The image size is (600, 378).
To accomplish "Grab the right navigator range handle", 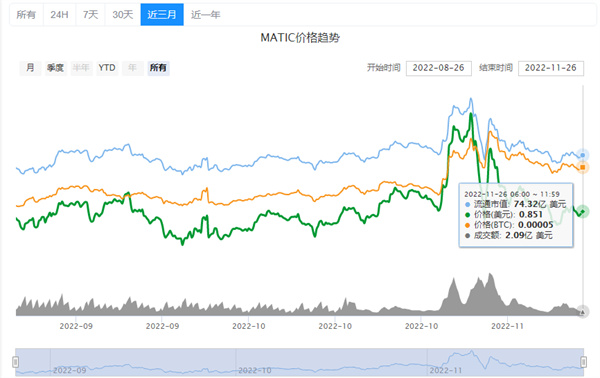I will click(x=584, y=362).
